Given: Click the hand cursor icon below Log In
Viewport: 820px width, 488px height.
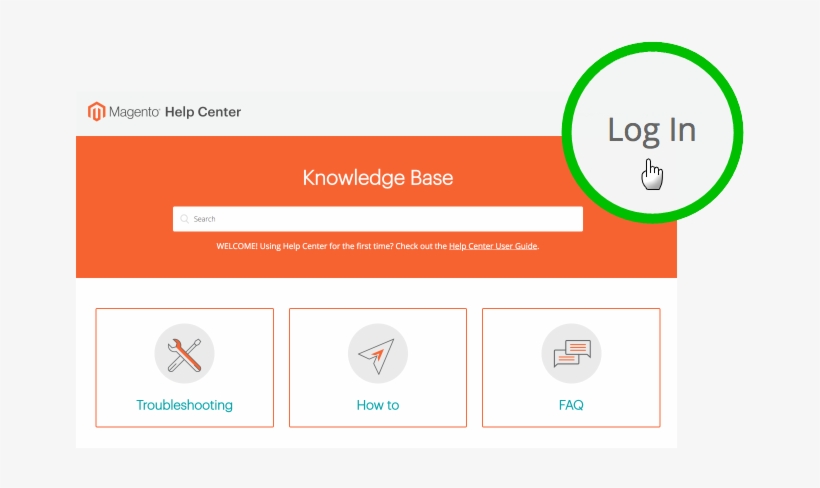Looking at the screenshot, I should pyautogui.click(x=652, y=175).
